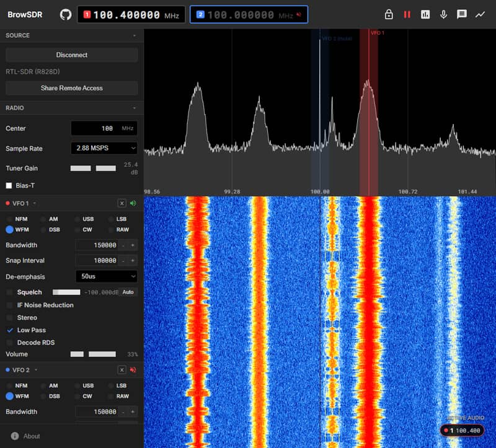Open the bar chart panel icon
The image size is (496, 448).
(x=425, y=14)
